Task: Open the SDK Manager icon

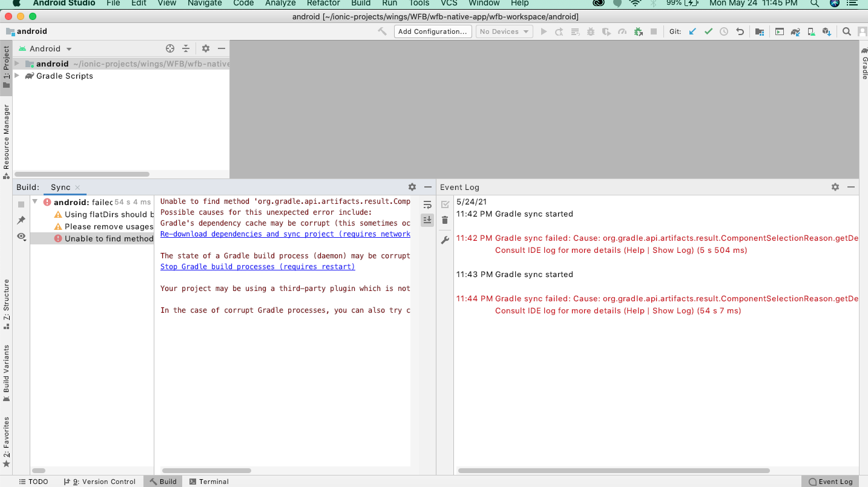Action: point(826,31)
